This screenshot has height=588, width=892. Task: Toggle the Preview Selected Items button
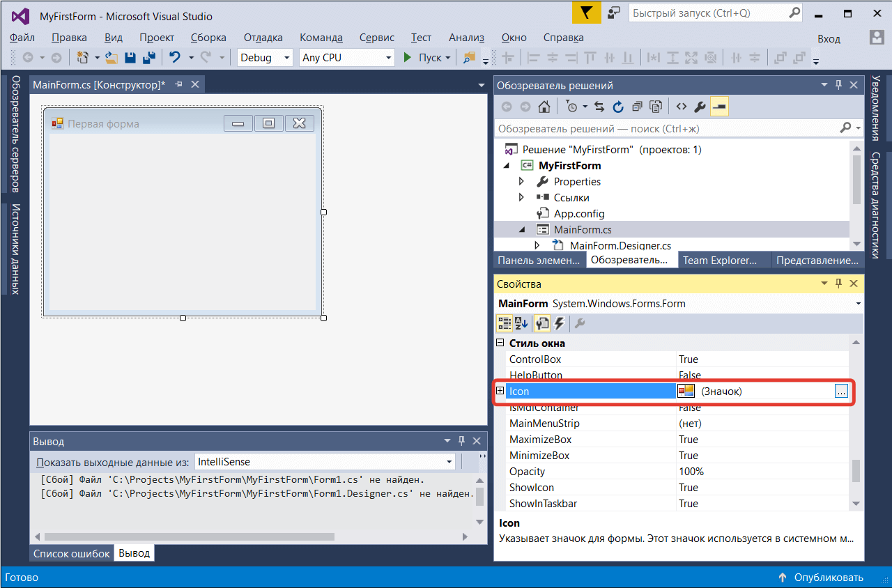click(x=719, y=107)
